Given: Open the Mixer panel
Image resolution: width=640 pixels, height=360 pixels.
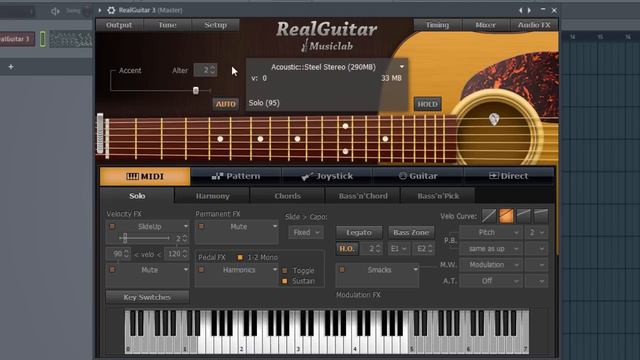Looking at the screenshot, I should click(x=485, y=25).
